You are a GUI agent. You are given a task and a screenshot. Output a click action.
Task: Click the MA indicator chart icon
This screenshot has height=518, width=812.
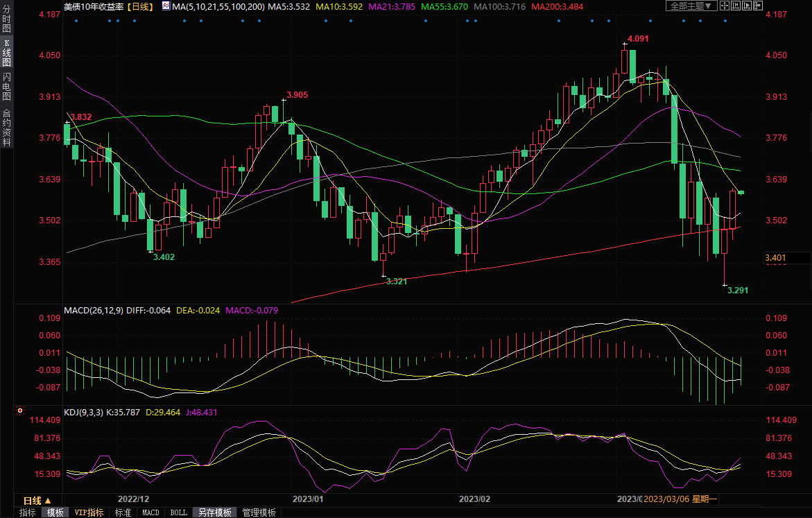pos(165,6)
